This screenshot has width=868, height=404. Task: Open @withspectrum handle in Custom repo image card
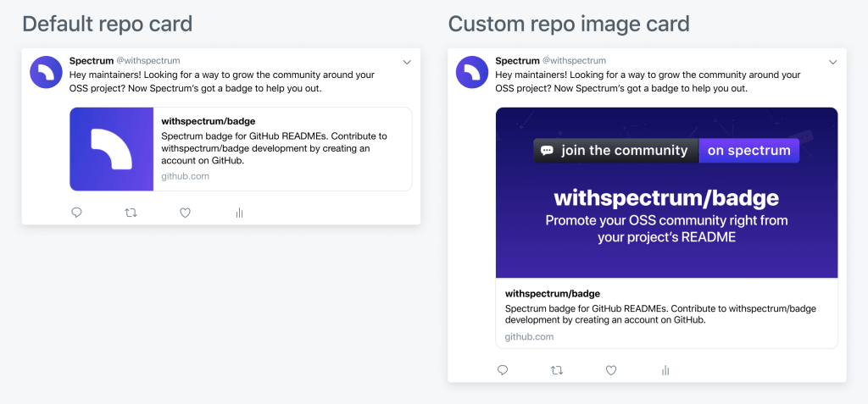point(574,61)
